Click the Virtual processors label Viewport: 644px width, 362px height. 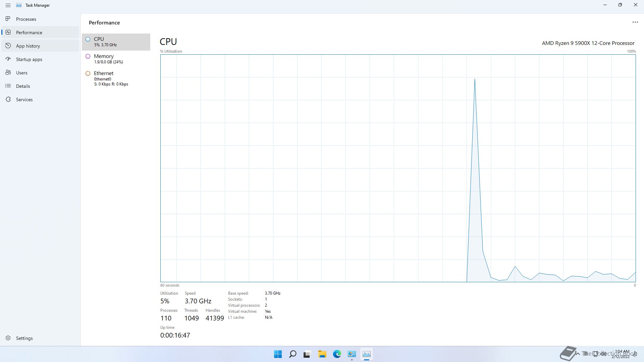(244, 305)
